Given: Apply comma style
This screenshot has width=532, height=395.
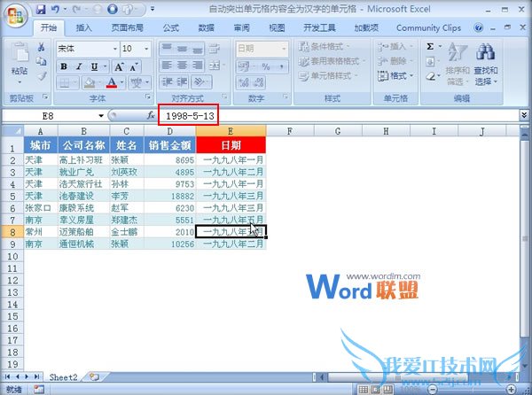Looking at the screenshot, I should coord(281,66).
